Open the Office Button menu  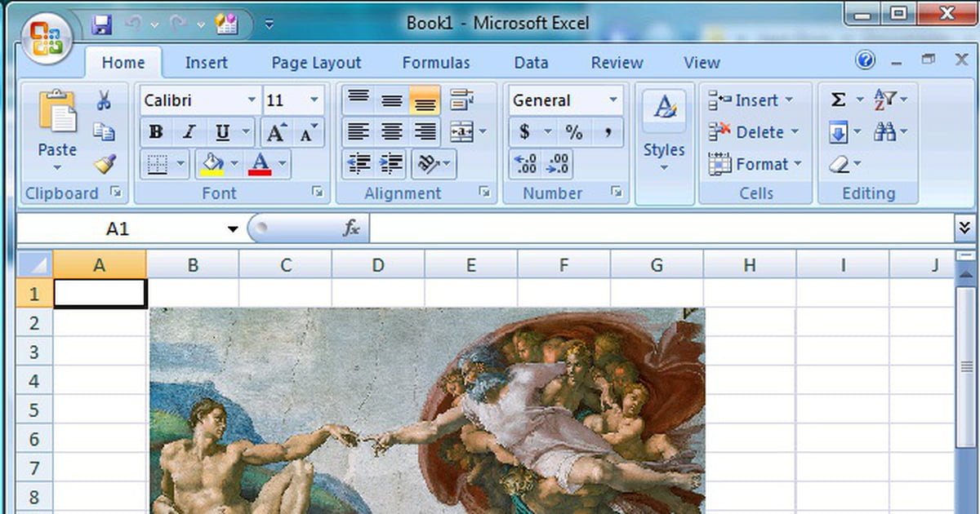tap(47, 37)
